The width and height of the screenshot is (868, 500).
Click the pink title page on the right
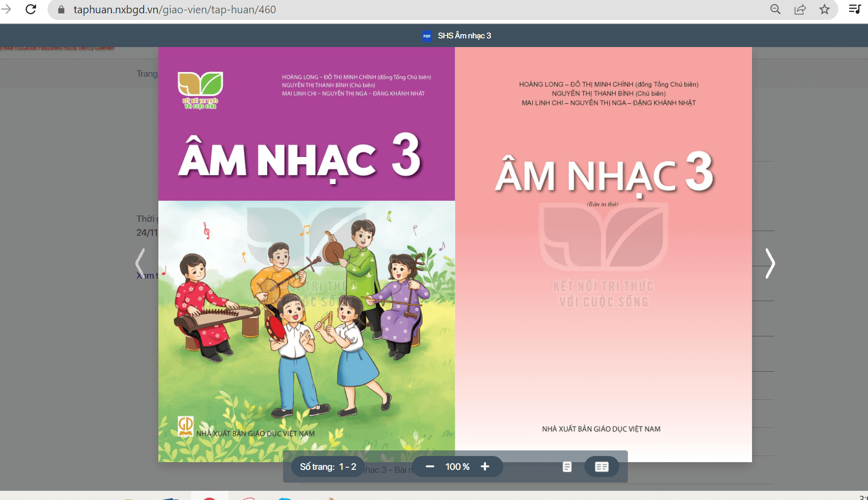click(603, 255)
